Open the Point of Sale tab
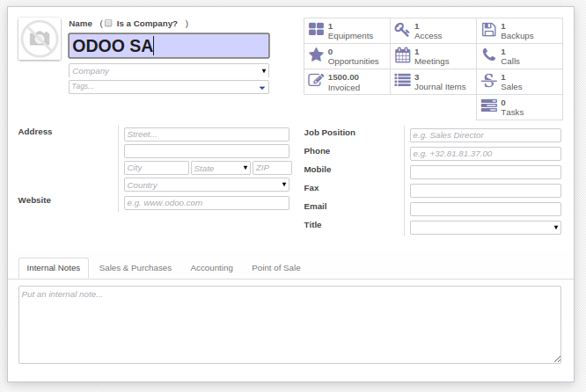Viewport: 586px width, 392px height. (275, 268)
